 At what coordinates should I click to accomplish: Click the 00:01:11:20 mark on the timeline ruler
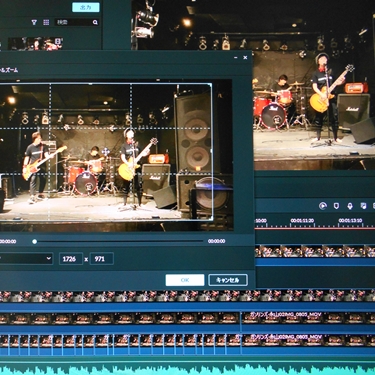(x=302, y=221)
